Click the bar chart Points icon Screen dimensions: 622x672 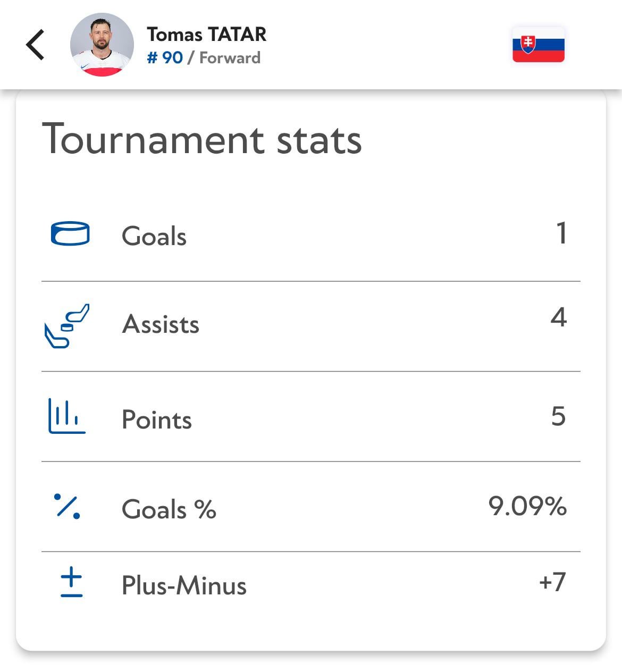pos(67,416)
